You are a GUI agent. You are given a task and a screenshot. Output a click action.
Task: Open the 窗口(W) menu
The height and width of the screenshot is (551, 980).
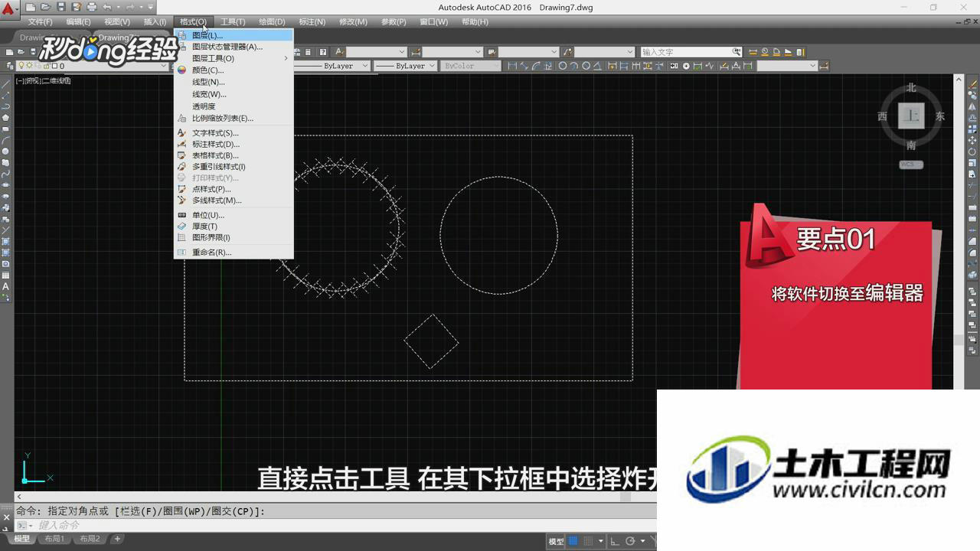coord(434,21)
